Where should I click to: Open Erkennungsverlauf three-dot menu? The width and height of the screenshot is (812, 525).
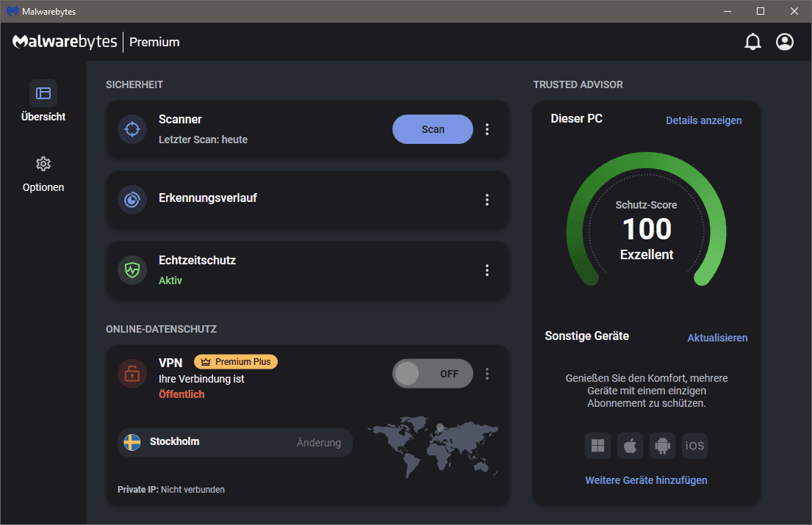tap(486, 200)
